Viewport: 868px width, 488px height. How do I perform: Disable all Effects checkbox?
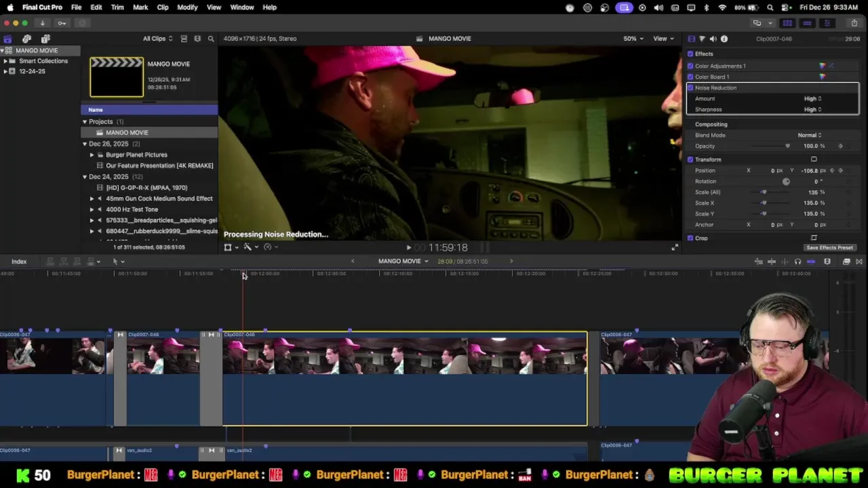(x=690, y=54)
